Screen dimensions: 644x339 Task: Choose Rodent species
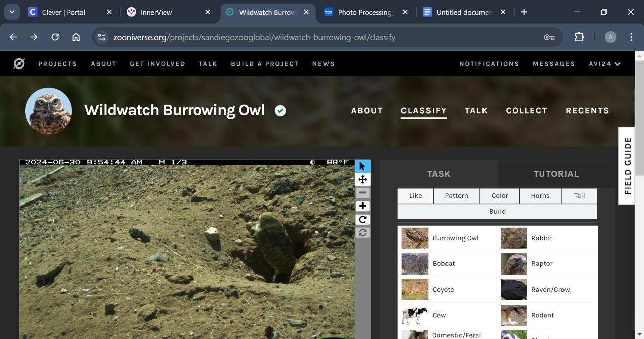547,315
